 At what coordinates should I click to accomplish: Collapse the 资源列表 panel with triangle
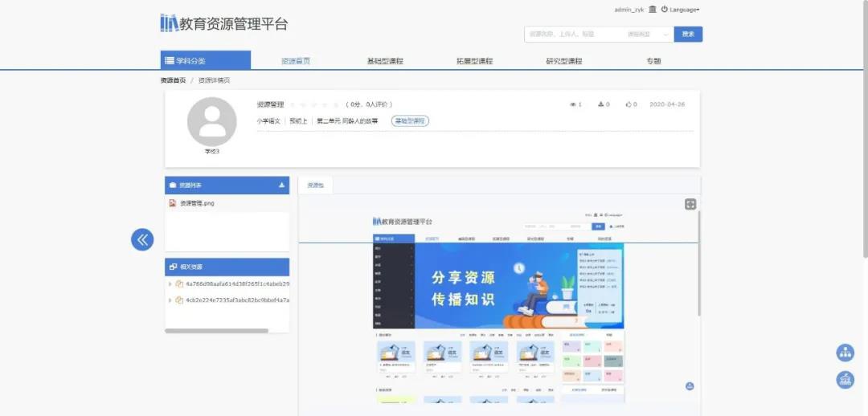click(x=281, y=186)
